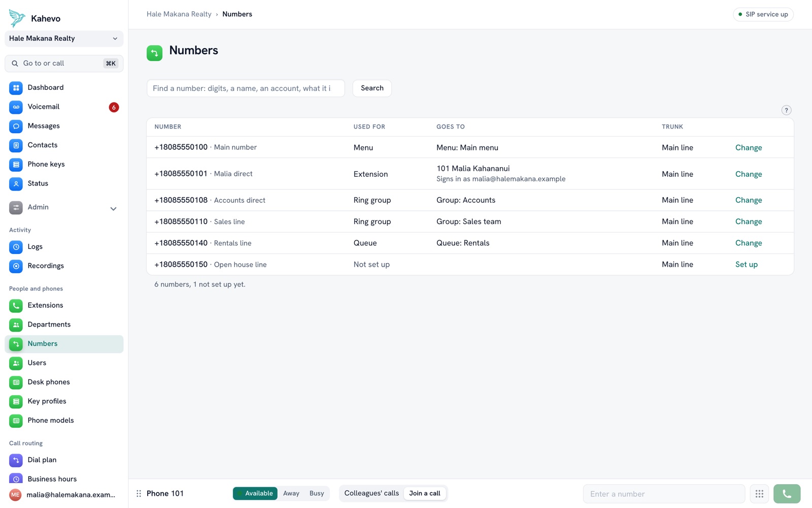Click Hale Makana Realty breadcrumb link
812x508 pixels.
pos(179,14)
